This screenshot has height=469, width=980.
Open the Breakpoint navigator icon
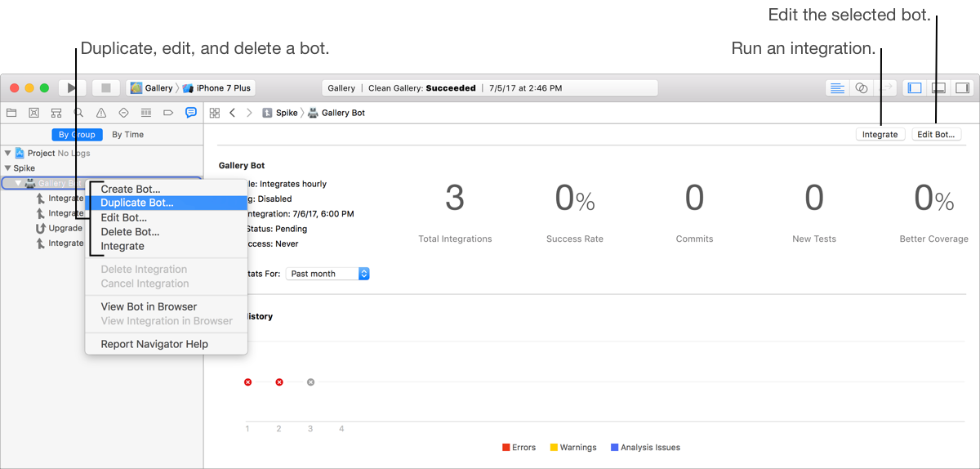pyautogui.click(x=168, y=113)
